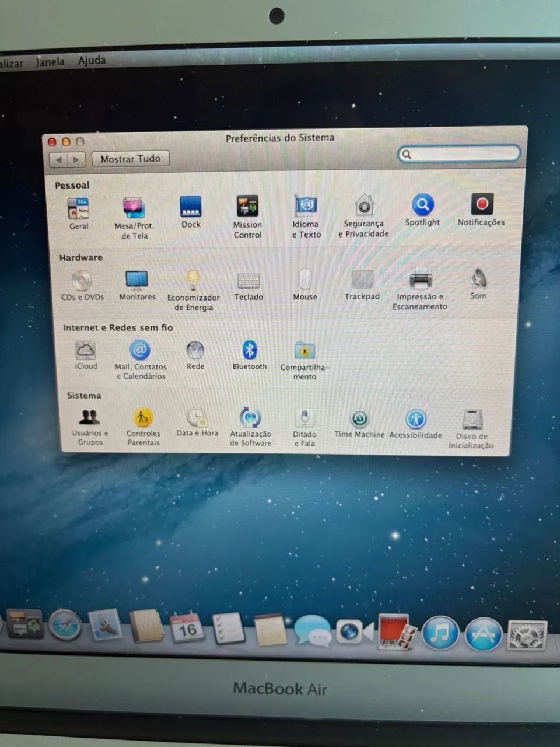Screen dimensions: 560x747
Task: Open the iCloud preferences pane
Action: [x=86, y=350]
